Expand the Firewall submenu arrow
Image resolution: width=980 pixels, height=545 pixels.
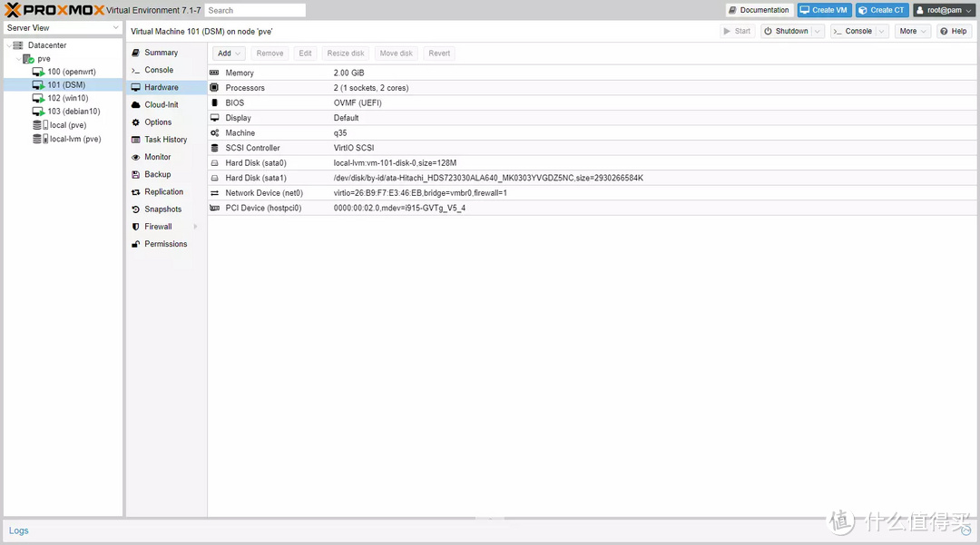tap(196, 227)
